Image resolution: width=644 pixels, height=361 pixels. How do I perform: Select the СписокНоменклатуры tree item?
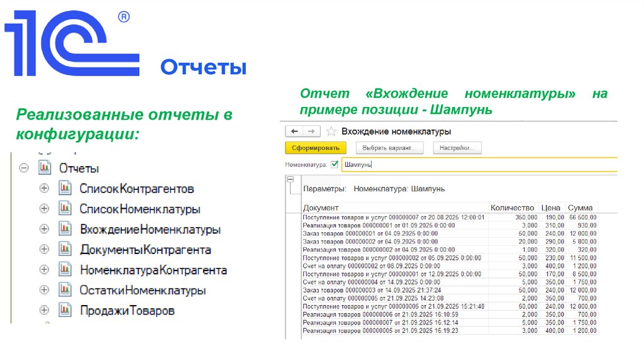click(140, 209)
